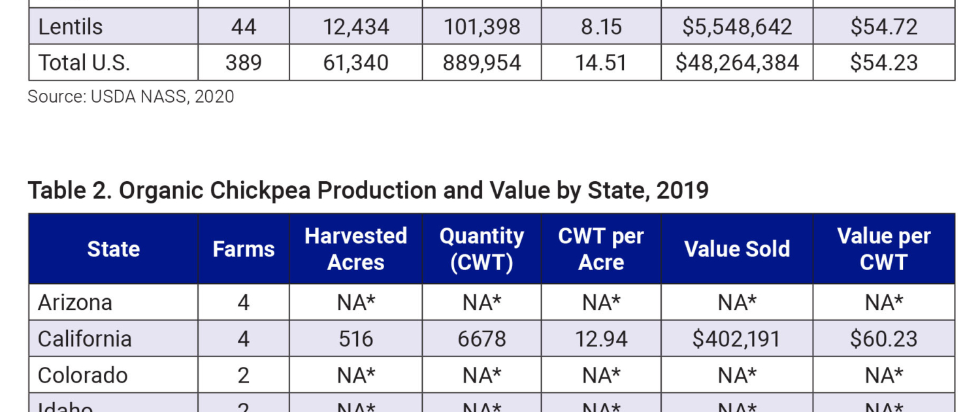The width and height of the screenshot is (980, 412).
Task: Select the Lentils value sold $5,548,642
Action: pyautogui.click(x=737, y=27)
